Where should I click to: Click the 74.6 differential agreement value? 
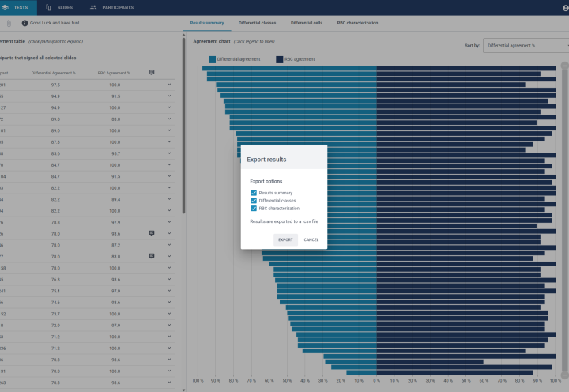point(55,303)
